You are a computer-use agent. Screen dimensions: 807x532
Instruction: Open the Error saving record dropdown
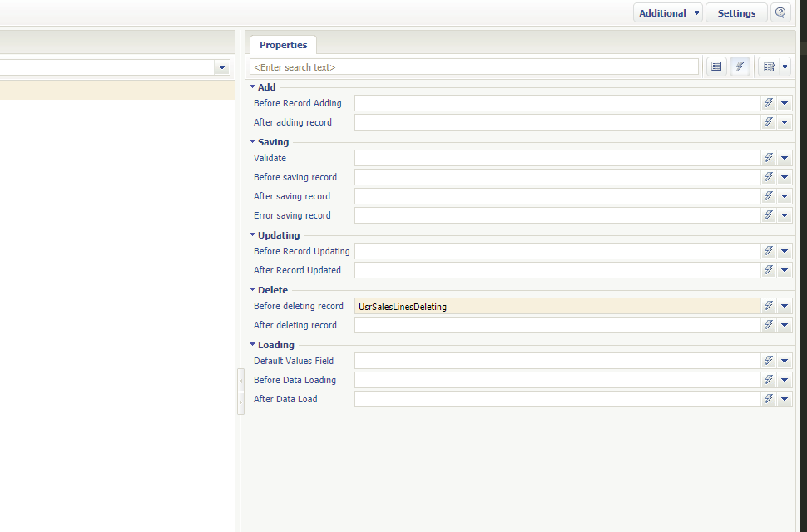click(x=785, y=214)
